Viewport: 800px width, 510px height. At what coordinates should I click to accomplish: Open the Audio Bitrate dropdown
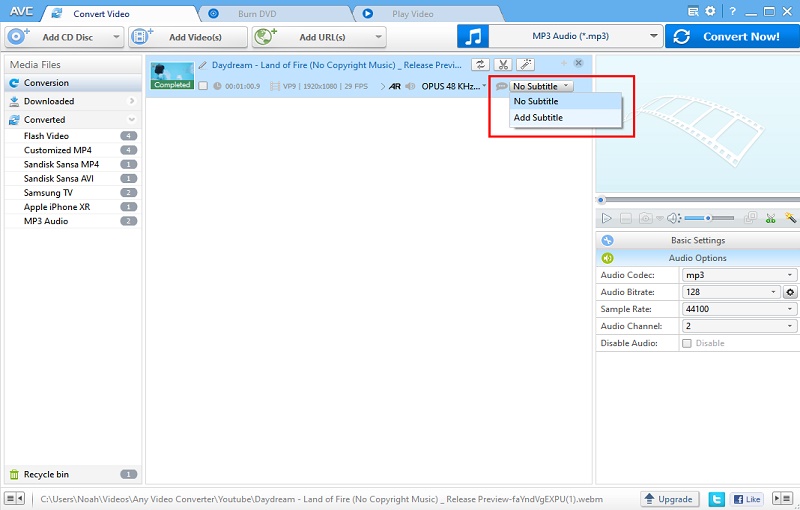pos(731,292)
